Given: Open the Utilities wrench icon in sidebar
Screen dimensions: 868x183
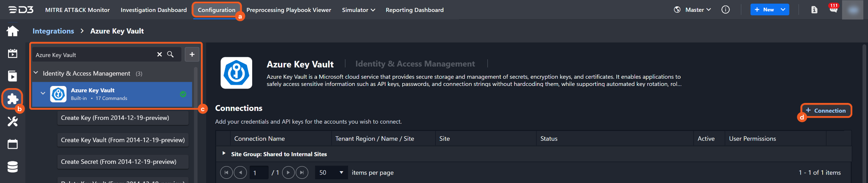Looking at the screenshot, I should [x=13, y=122].
